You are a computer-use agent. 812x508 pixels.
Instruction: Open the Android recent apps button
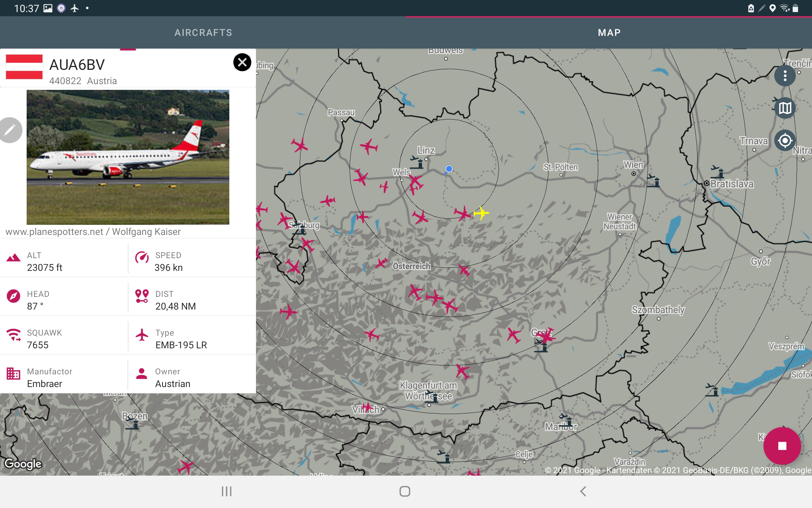(226, 491)
